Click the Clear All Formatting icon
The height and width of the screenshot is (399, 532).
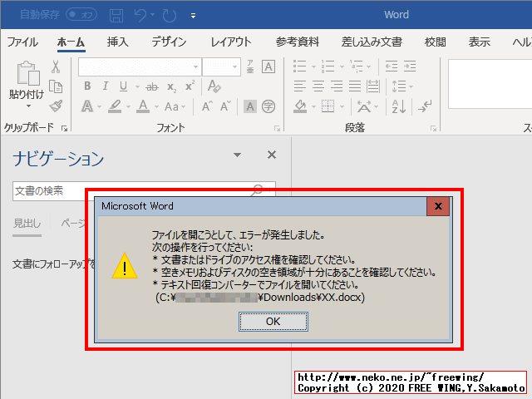click(214, 86)
